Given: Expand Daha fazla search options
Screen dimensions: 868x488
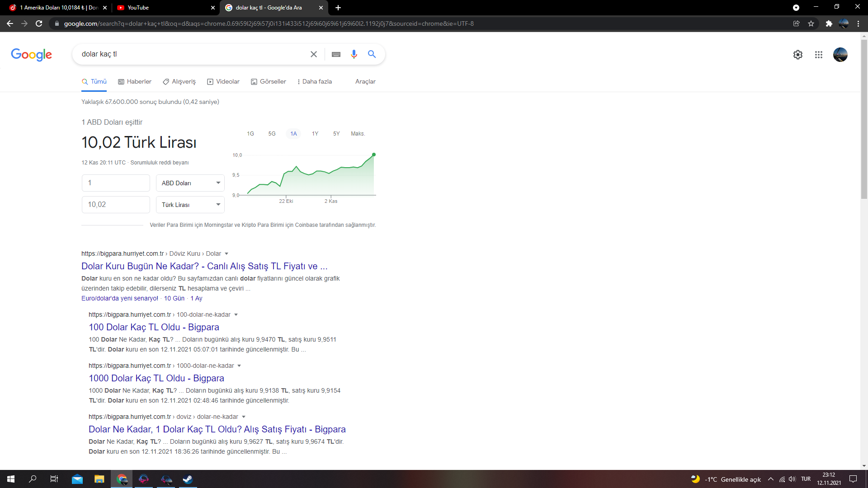Looking at the screenshot, I should 315,82.
